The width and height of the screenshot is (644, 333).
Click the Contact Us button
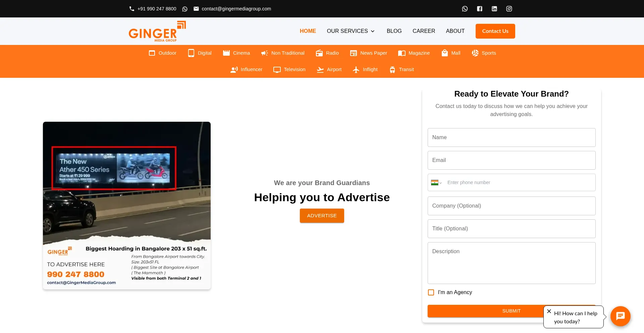[x=495, y=31]
